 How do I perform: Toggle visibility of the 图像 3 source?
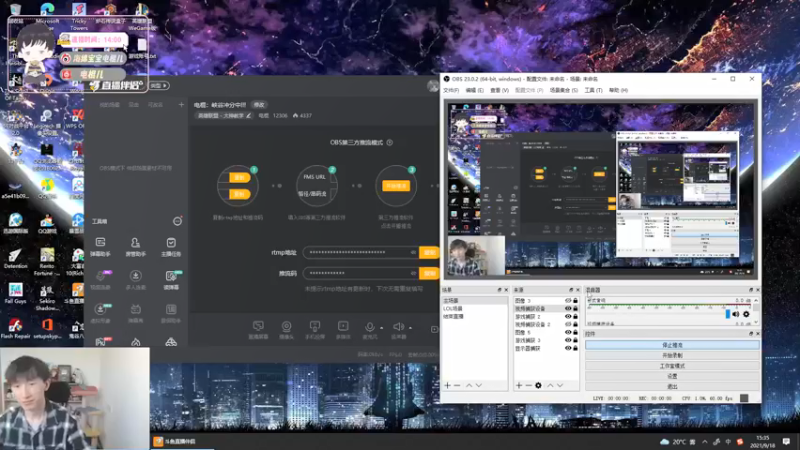(x=568, y=301)
